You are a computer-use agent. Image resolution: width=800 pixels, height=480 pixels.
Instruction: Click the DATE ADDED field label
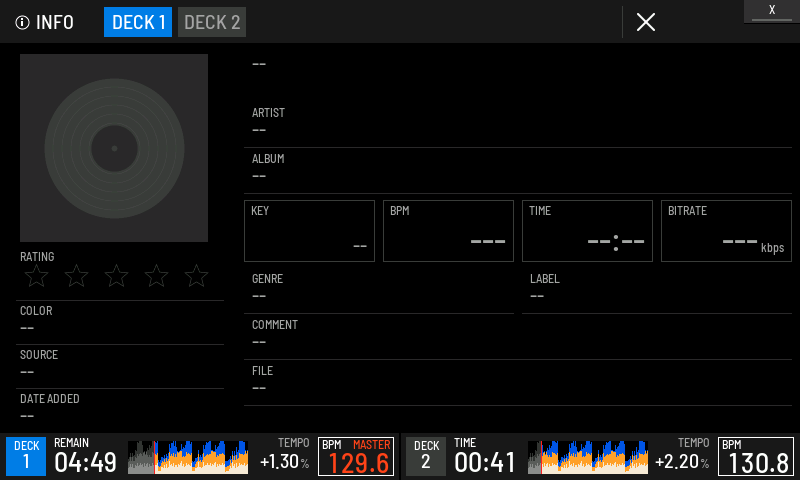click(x=49, y=399)
